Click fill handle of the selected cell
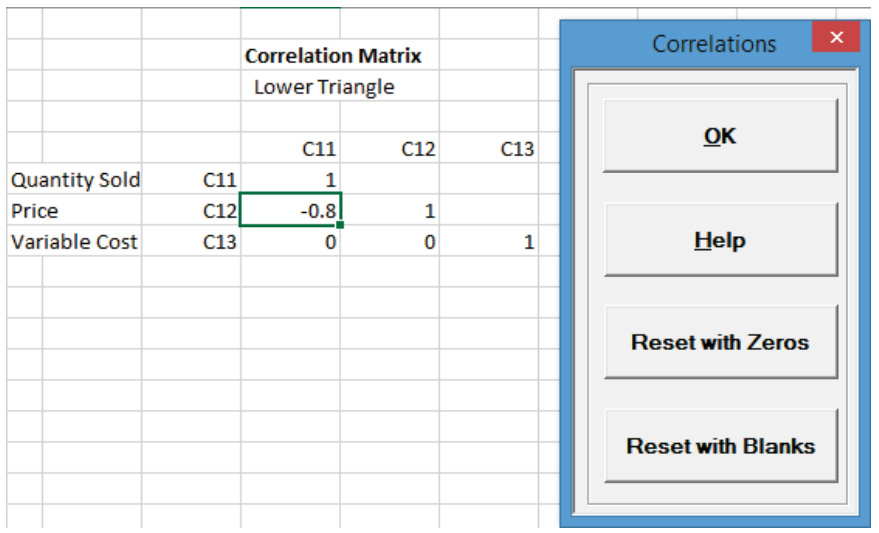The image size is (879, 533). coord(340,226)
